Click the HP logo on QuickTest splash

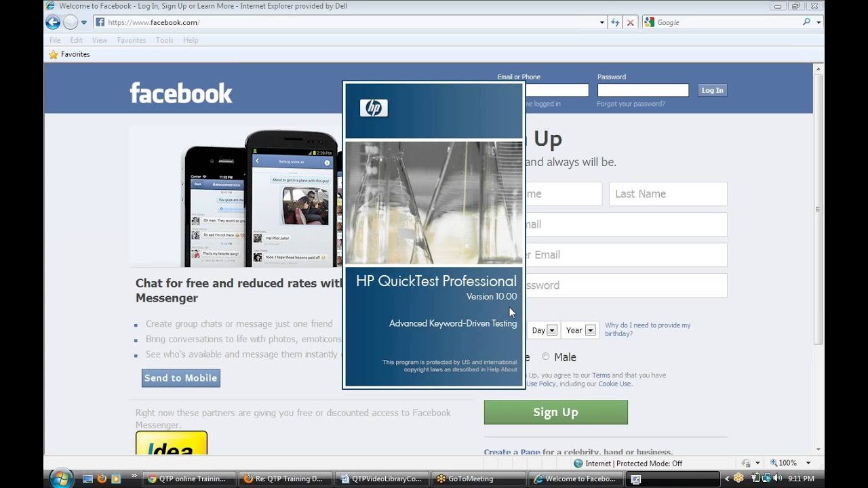click(x=374, y=108)
